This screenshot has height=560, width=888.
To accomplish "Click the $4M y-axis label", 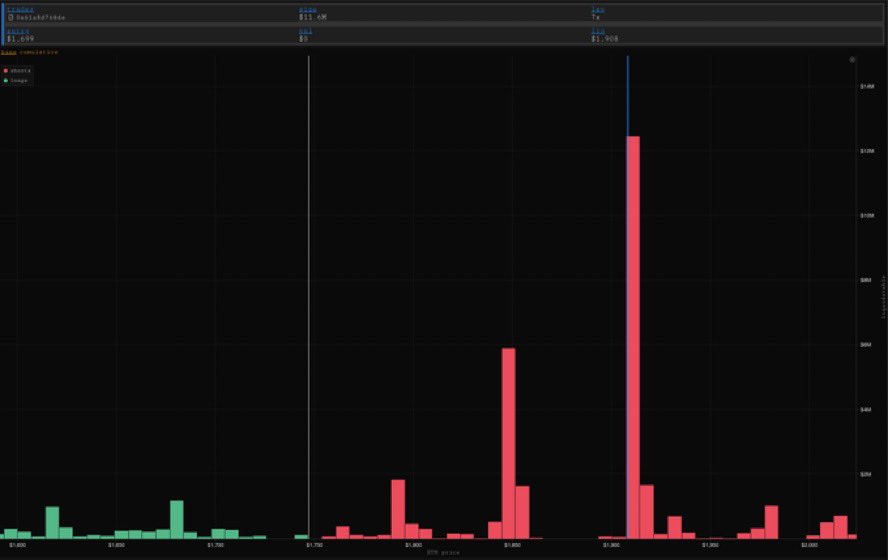I will [x=866, y=409].
